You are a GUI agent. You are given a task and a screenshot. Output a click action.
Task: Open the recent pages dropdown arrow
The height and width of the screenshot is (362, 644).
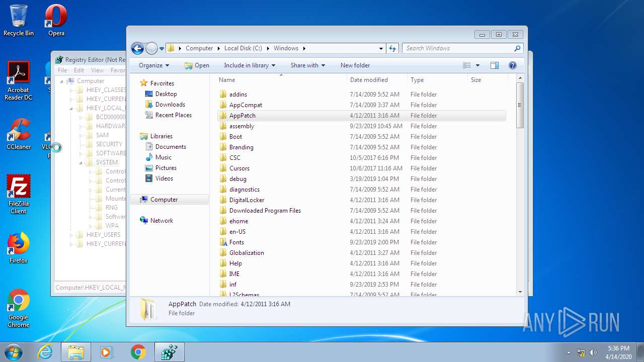tap(162, 49)
